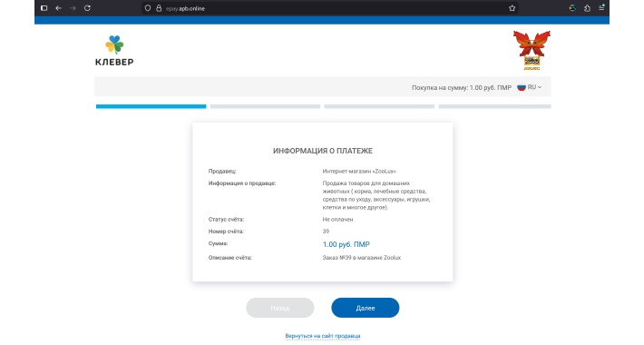Click the greyed Назад button
This screenshot has height=345, width=644.
coord(280,308)
